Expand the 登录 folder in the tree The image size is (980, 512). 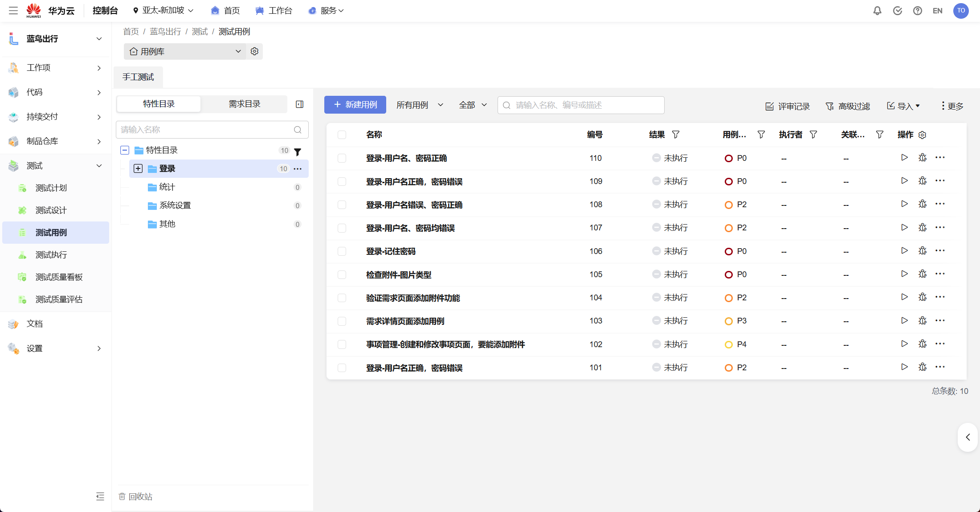(138, 168)
